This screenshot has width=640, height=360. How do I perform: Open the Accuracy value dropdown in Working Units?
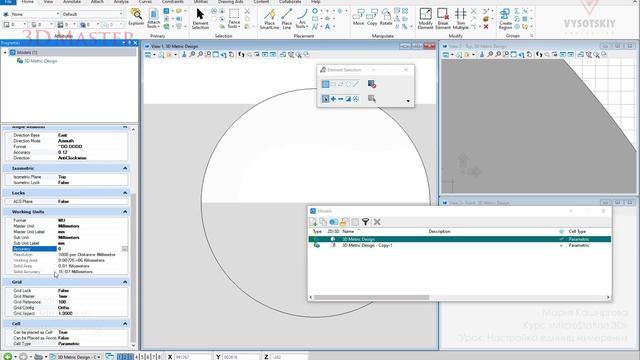click(x=124, y=249)
